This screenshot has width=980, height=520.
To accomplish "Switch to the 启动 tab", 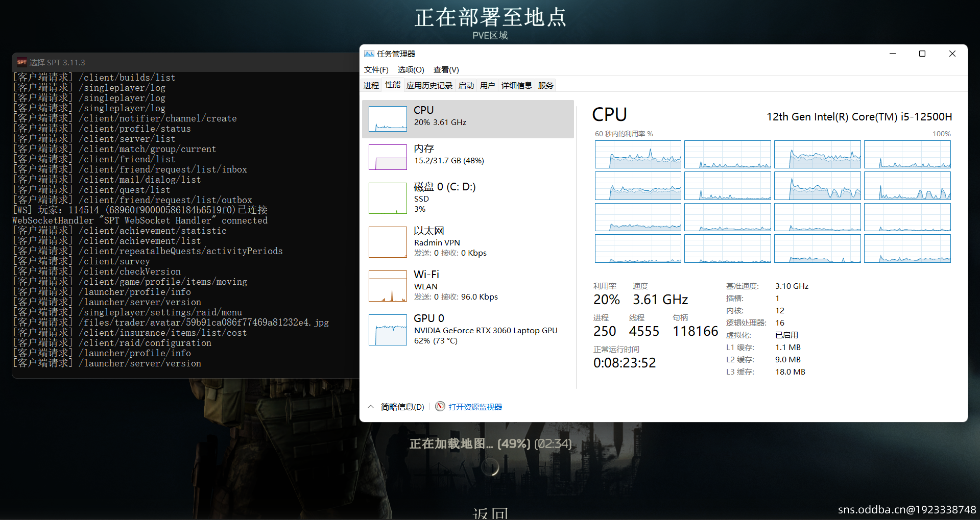I will pyautogui.click(x=466, y=85).
